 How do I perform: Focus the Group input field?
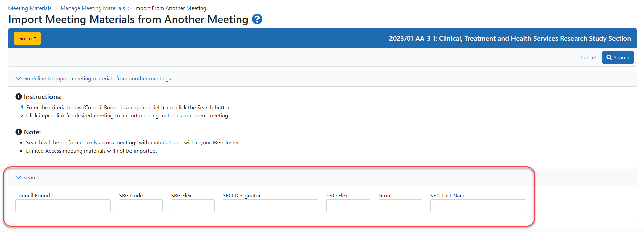pyautogui.click(x=400, y=206)
